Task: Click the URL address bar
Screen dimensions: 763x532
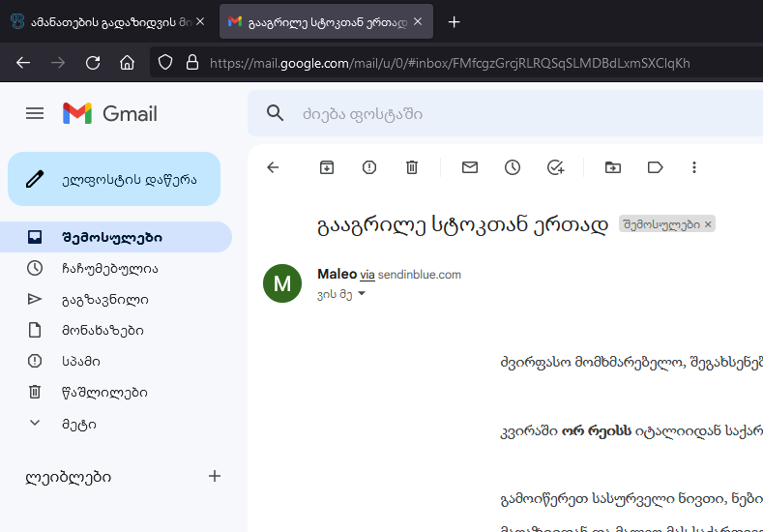Action: click(x=450, y=63)
